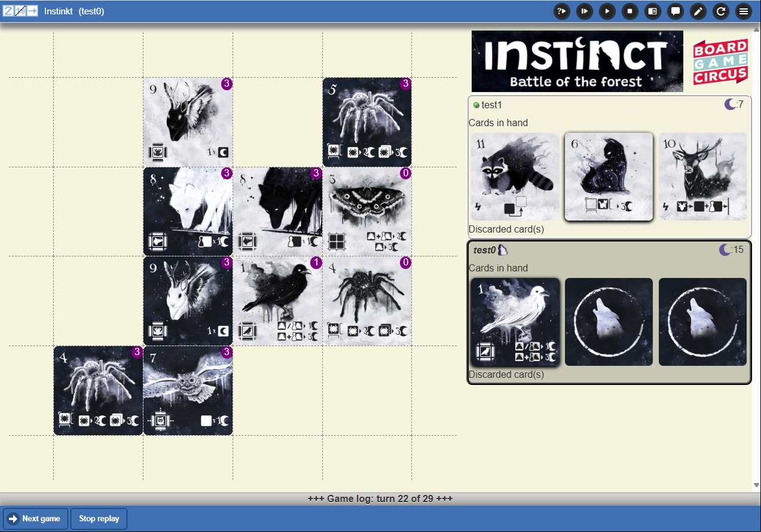
Task: Click the moon score icon for test1
Action: pyautogui.click(x=730, y=105)
